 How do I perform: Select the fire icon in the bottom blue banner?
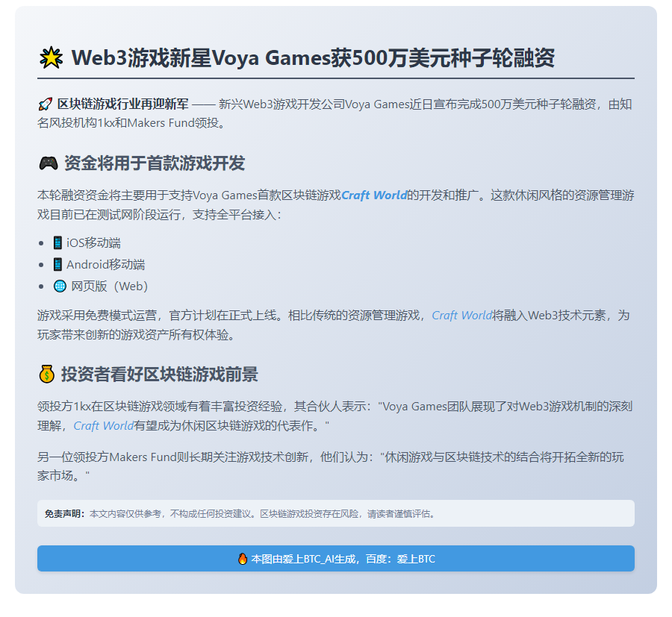[x=243, y=558]
